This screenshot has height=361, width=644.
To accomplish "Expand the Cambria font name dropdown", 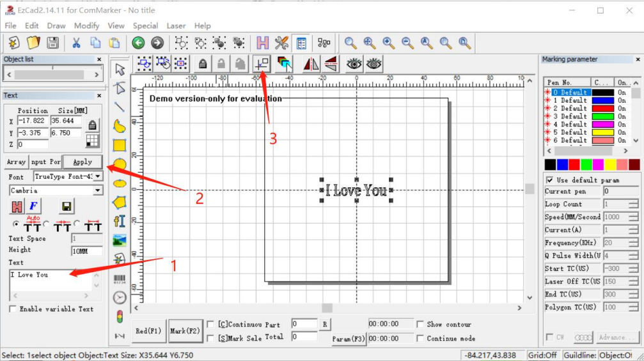I will [98, 190].
